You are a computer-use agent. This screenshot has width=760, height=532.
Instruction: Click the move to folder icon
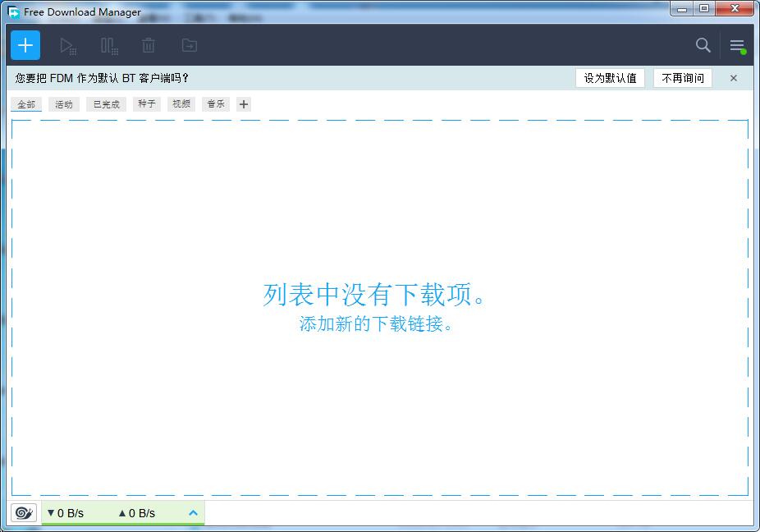point(189,46)
